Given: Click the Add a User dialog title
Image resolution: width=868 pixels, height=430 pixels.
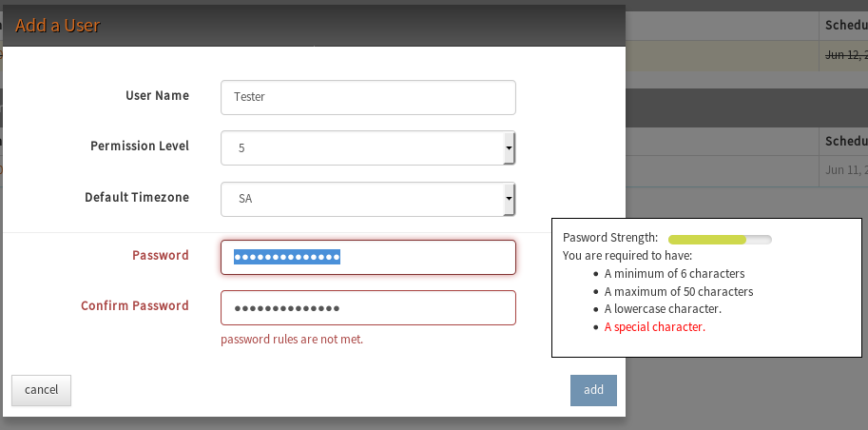Looking at the screenshot, I should coord(58,26).
